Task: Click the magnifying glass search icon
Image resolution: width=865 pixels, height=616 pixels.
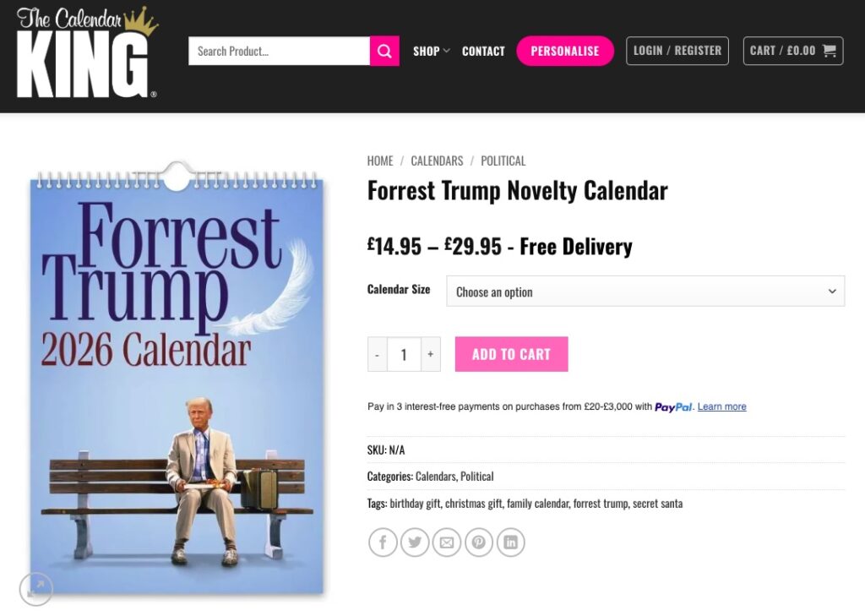Action: [384, 51]
